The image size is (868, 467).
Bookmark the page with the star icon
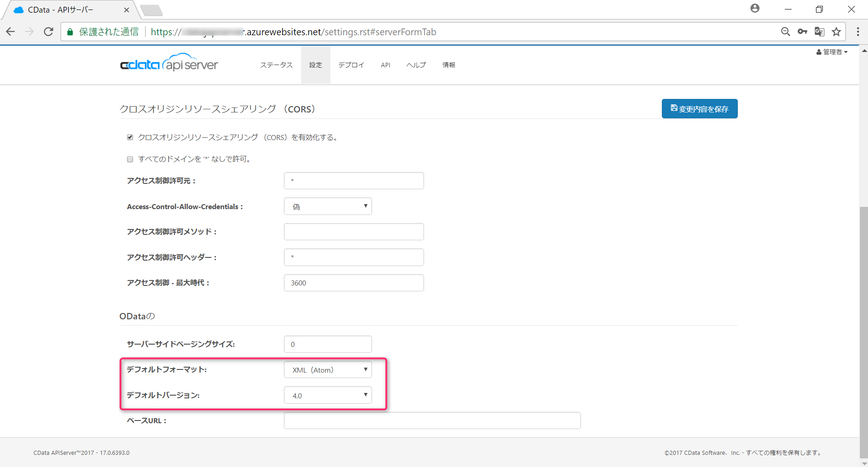pos(837,32)
